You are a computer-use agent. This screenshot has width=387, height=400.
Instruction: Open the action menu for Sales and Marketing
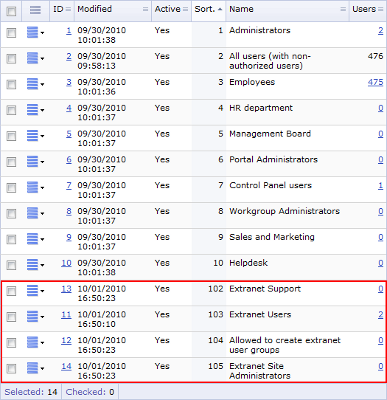tap(35, 239)
